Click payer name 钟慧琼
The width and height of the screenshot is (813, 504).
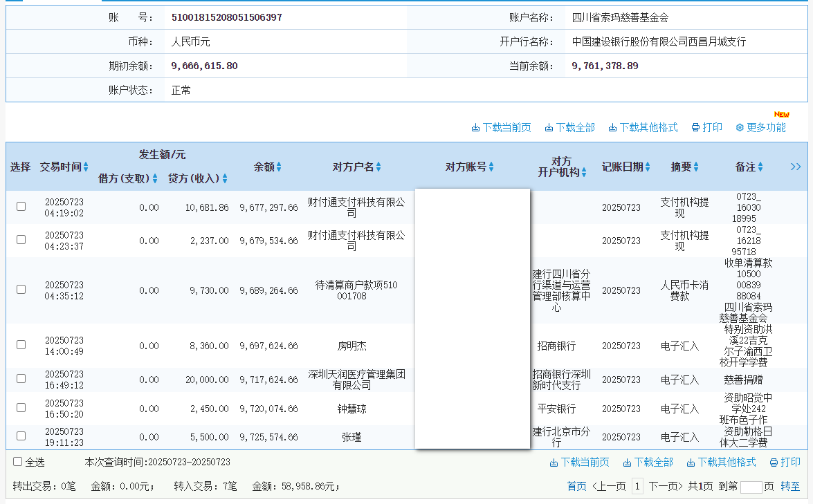(351, 409)
